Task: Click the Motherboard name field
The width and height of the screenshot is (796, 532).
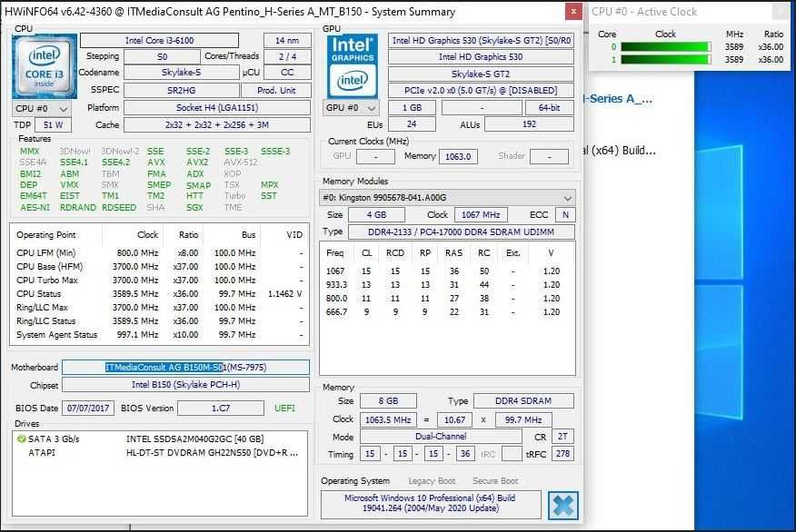Action: pyautogui.click(x=185, y=367)
